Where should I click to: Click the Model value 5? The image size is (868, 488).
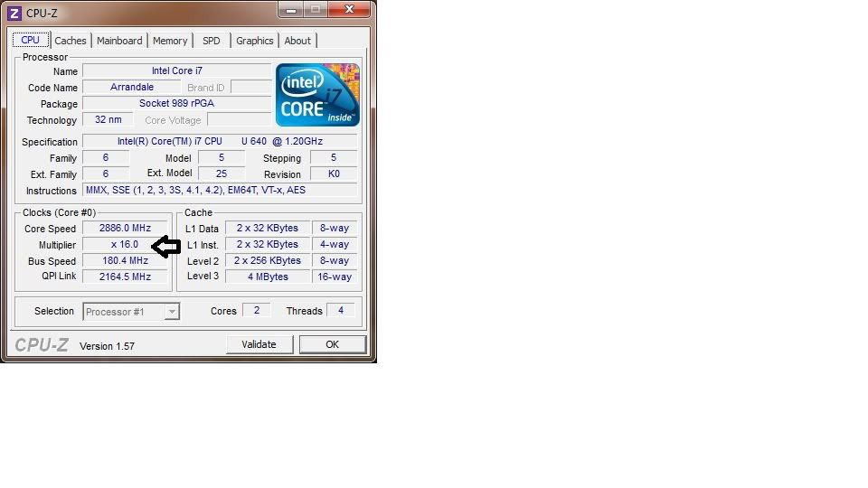[x=222, y=157]
